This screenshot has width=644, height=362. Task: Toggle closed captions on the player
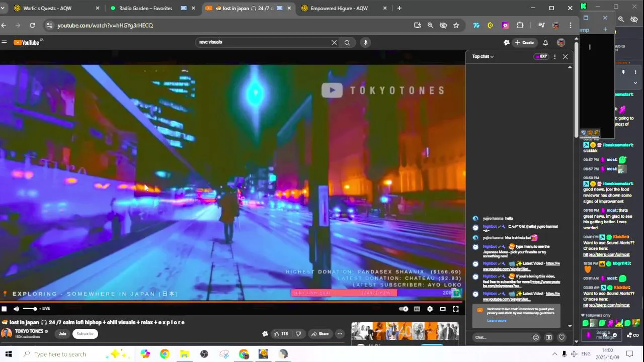(417, 309)
